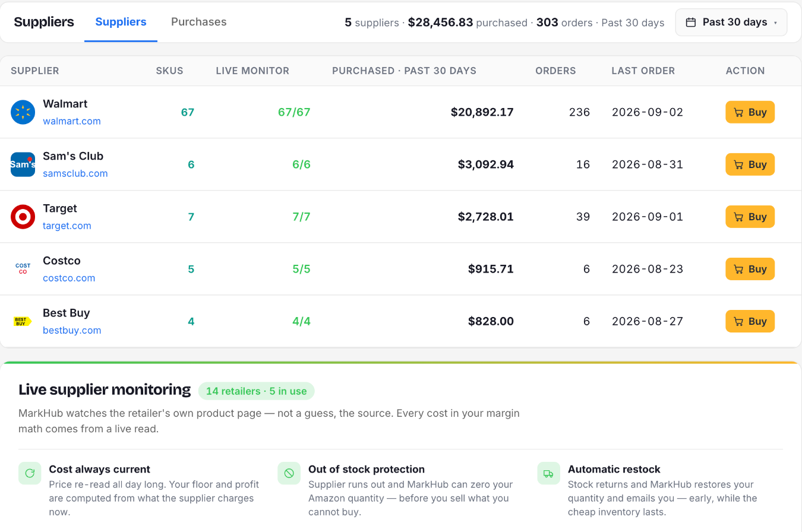This screenshot has width=802, height=532.
Task: Click the Best Buy logo icon
Action: [23, 321]
